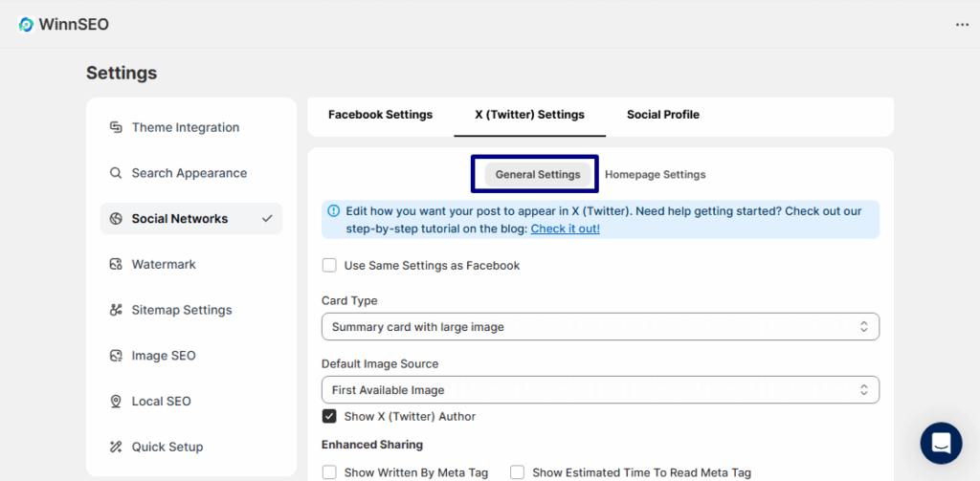
Task: Click the Default Image Source label
Action: [x=380, y=363]
